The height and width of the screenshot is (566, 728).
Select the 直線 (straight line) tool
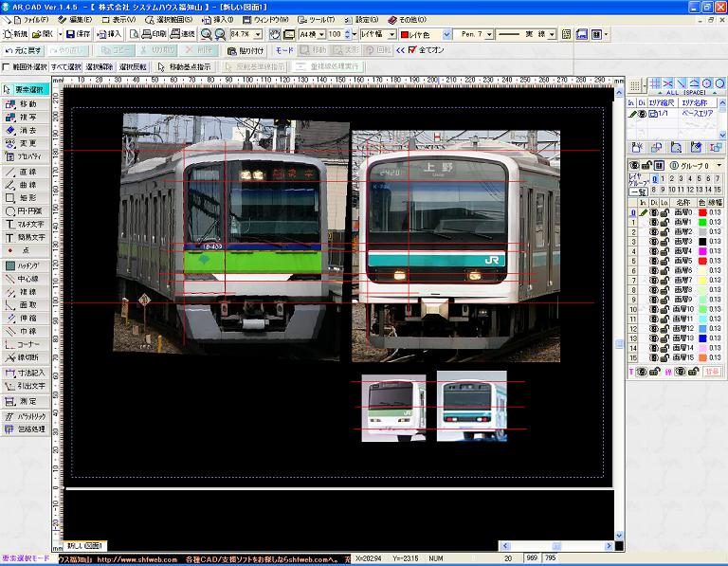tap(26, 172)
